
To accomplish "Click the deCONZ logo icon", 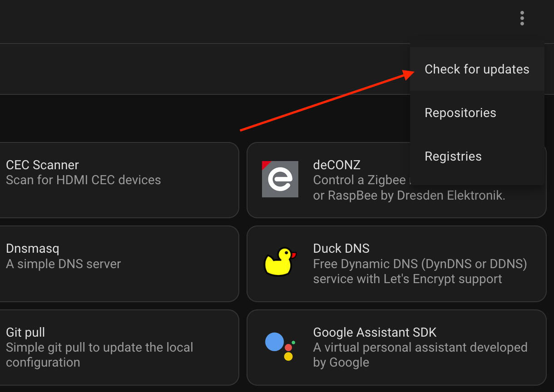I will (x=280, y=179).
